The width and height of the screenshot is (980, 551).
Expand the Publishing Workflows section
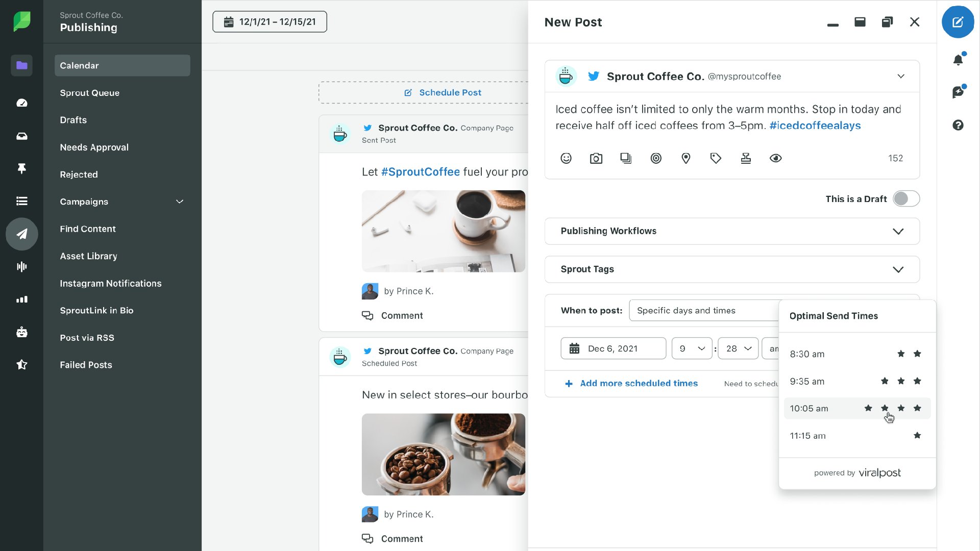(x=731, y=231)
